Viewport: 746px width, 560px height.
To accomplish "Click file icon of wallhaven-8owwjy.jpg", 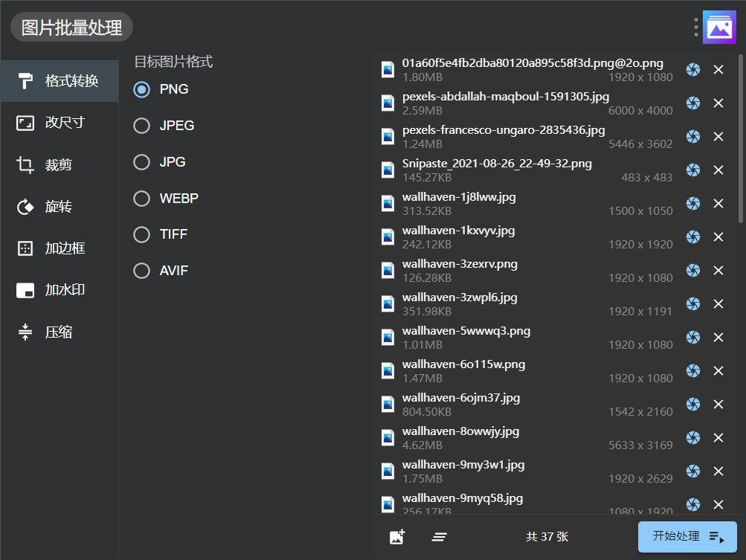I will (388, 438).
